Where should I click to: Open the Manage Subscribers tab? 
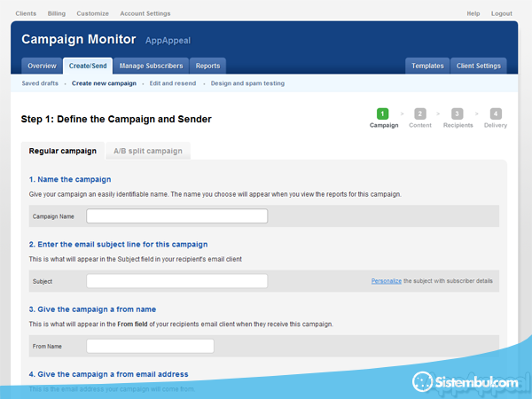pos(151,66)
